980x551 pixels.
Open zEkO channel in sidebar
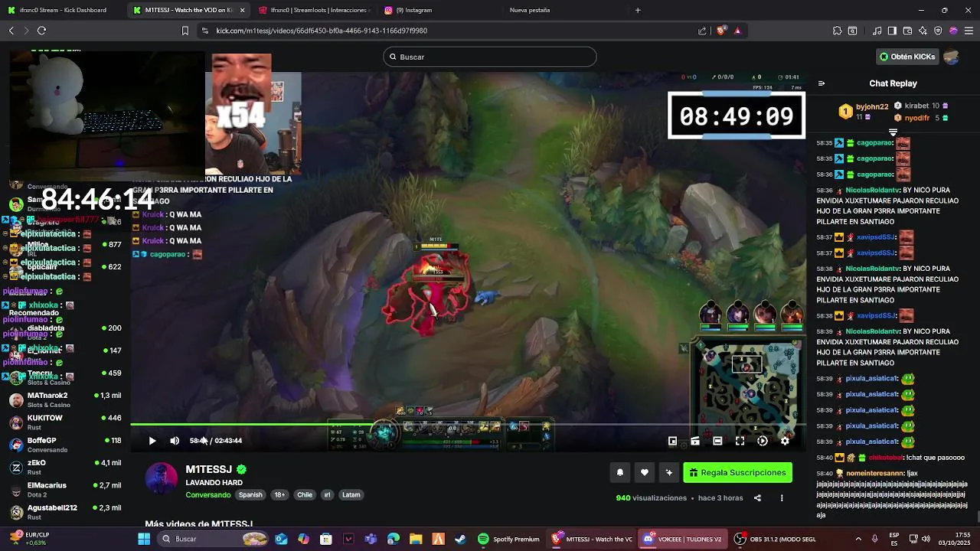tap(65, 467)
